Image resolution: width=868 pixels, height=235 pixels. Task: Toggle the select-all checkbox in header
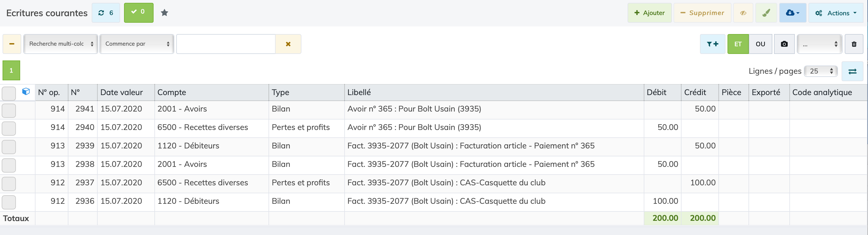(x=9, y=93)
